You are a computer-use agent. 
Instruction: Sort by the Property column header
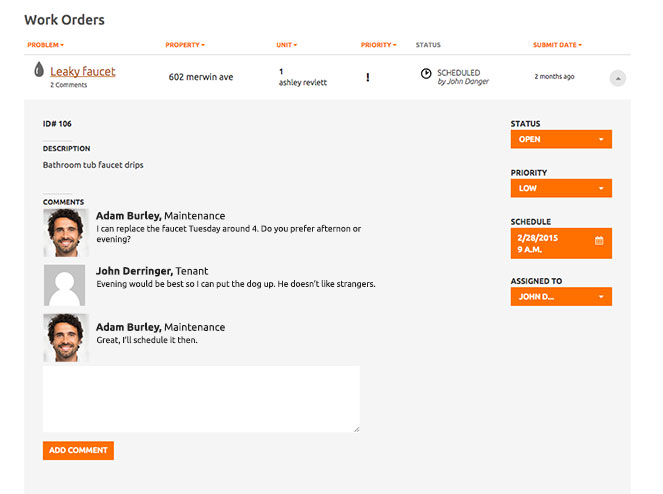click(x=185, y=45)
